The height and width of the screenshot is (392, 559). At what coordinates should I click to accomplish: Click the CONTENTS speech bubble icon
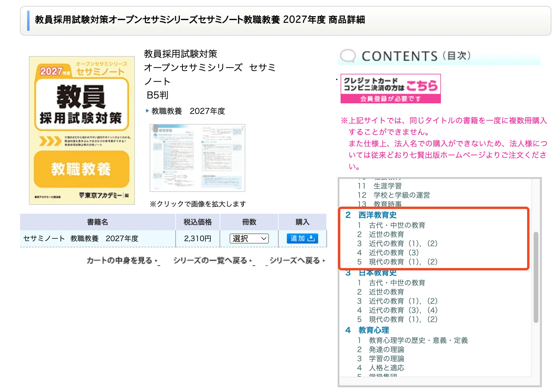(x=348, y=56)
